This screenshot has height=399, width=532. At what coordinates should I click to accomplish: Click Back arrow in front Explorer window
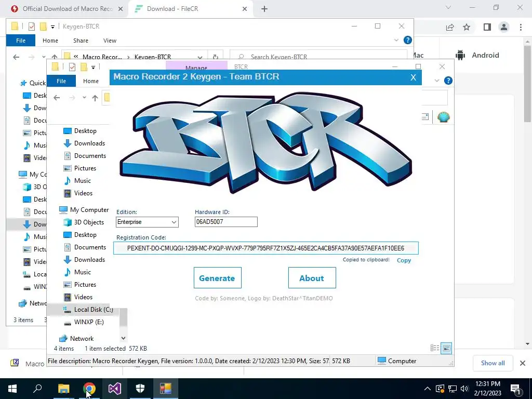pos(57,98)
